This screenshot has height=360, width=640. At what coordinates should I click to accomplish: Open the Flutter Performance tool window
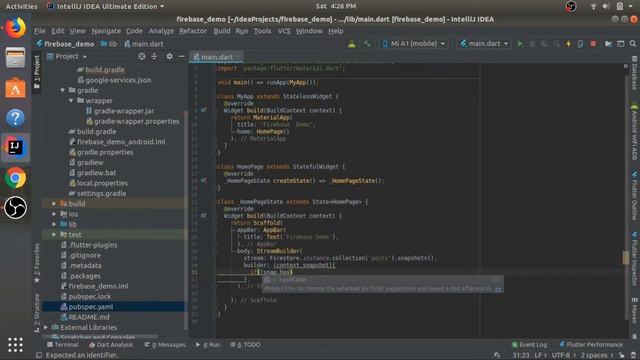(591, 345)
